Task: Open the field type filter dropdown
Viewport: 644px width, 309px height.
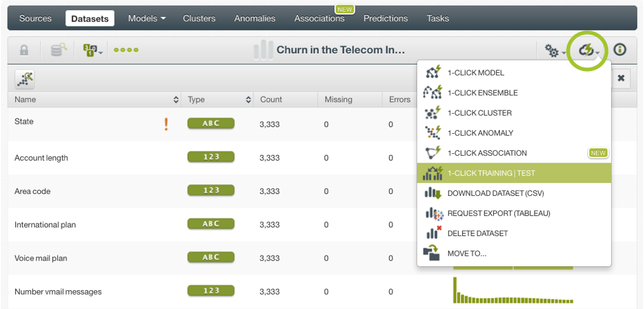Action: pyautogui.click(x=92, y=50)
